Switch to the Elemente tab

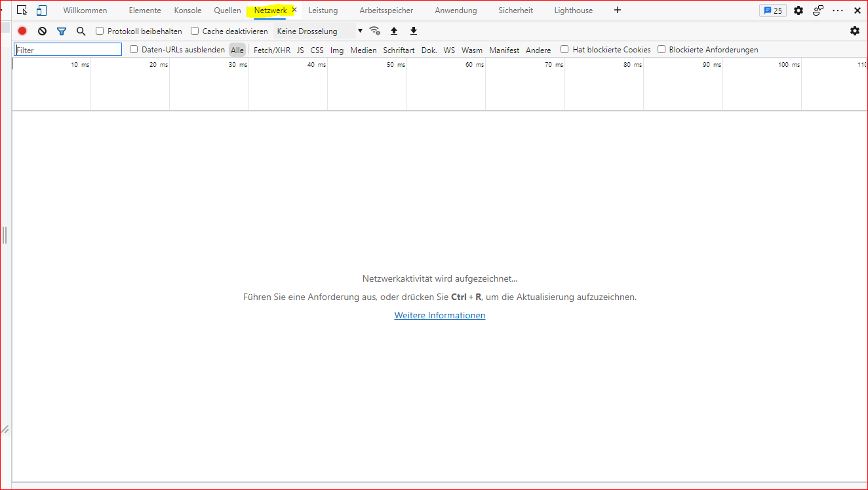click(145, 10)
